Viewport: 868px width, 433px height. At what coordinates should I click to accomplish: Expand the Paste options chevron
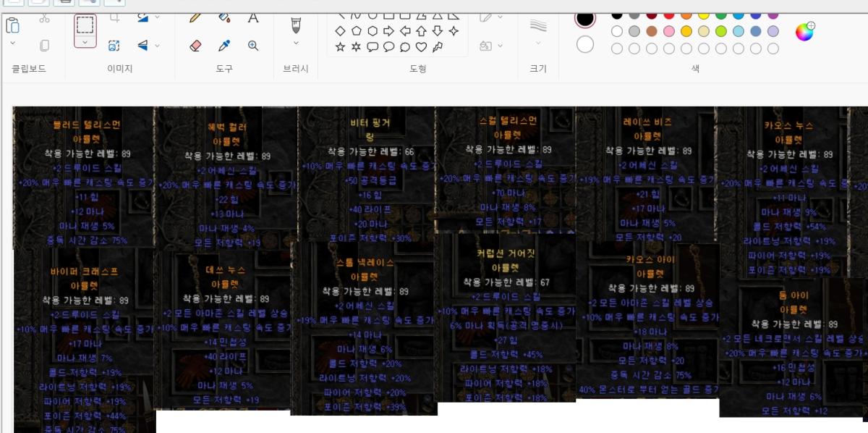12,43
